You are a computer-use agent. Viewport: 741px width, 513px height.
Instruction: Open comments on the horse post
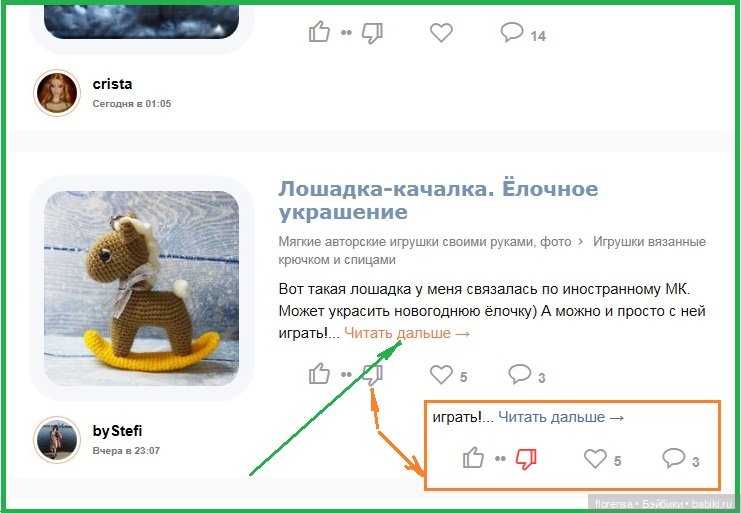click(520, 374)
